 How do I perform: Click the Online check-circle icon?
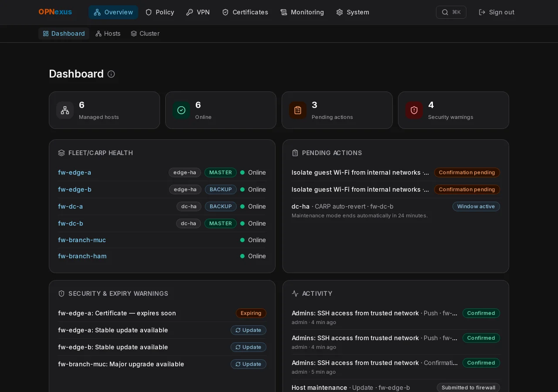pyautogui.click(x=181, y=110)
